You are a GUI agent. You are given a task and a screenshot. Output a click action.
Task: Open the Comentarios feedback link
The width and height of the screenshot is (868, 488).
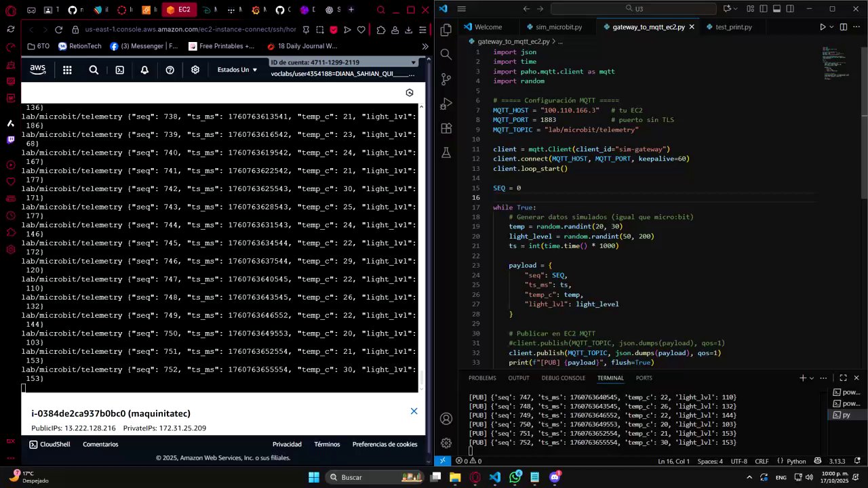coord(100,445)
